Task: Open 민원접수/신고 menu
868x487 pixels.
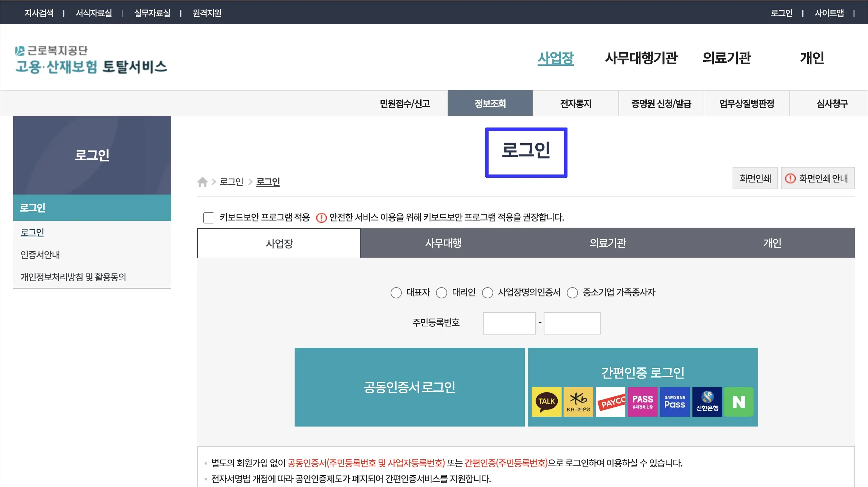Action: point(405,104)
